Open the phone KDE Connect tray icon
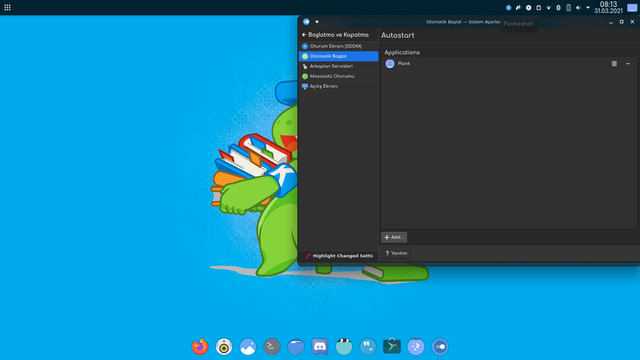This screenshot has height=360, width=640. point(568,7)
